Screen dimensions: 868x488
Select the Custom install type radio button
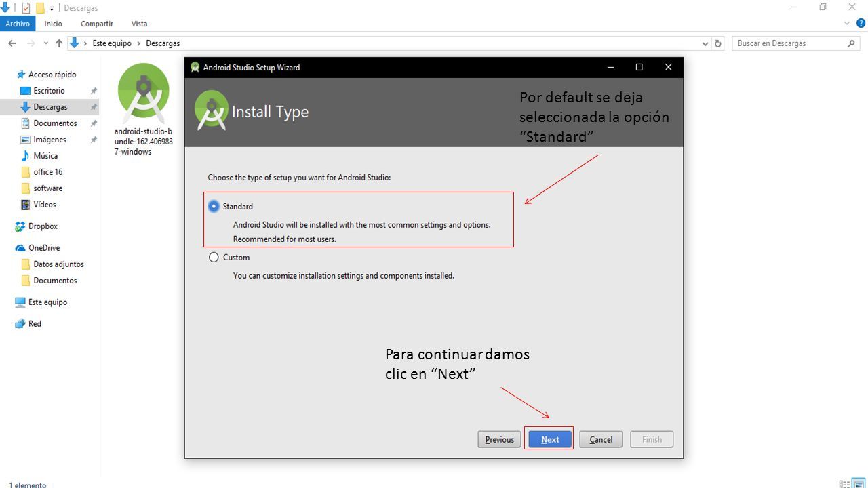tap(214, 258)
